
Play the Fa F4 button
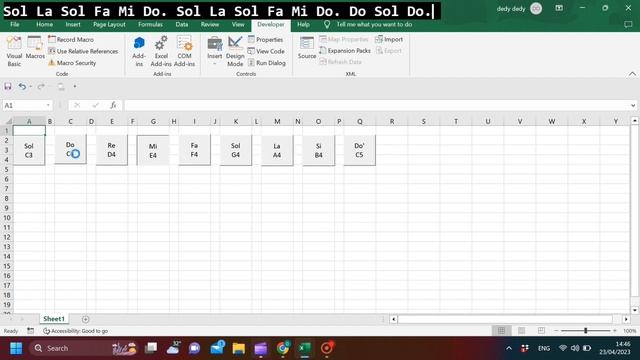point(194,150)
